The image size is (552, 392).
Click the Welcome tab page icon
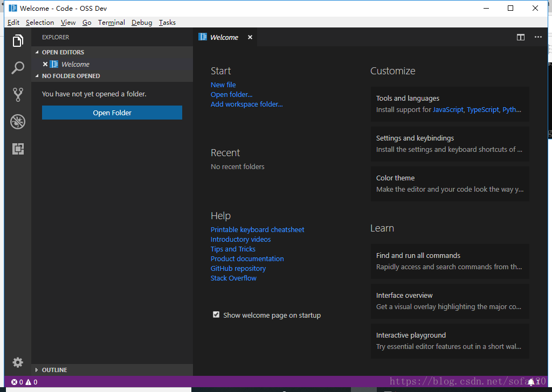pyautogui.click(x=203, y=37)
